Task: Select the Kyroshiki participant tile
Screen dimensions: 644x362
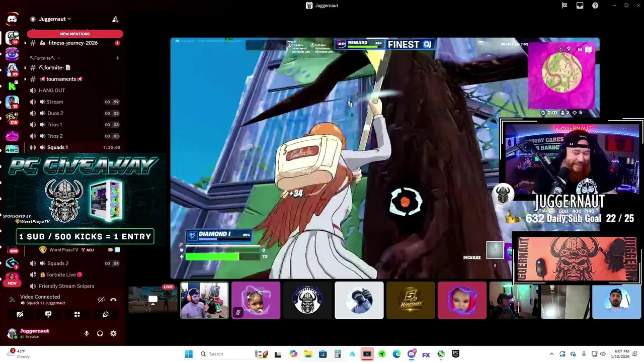Action: coord(411,300)
